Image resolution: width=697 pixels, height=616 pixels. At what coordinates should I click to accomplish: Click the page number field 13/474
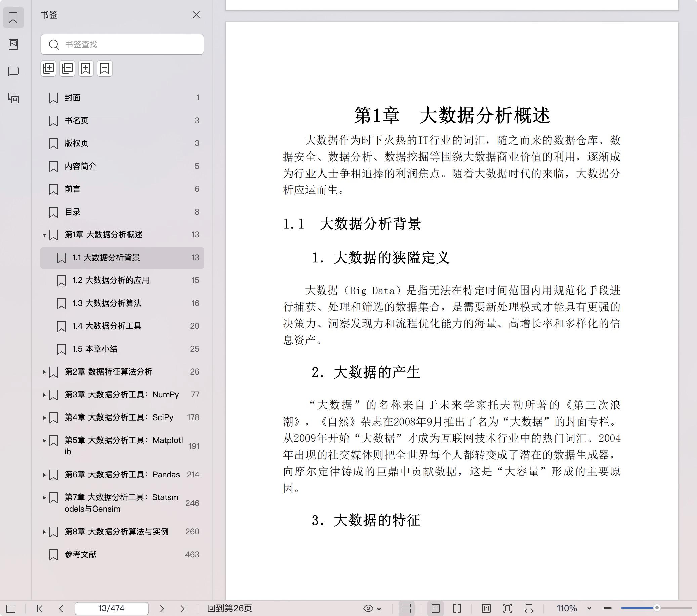pos(112,608)
